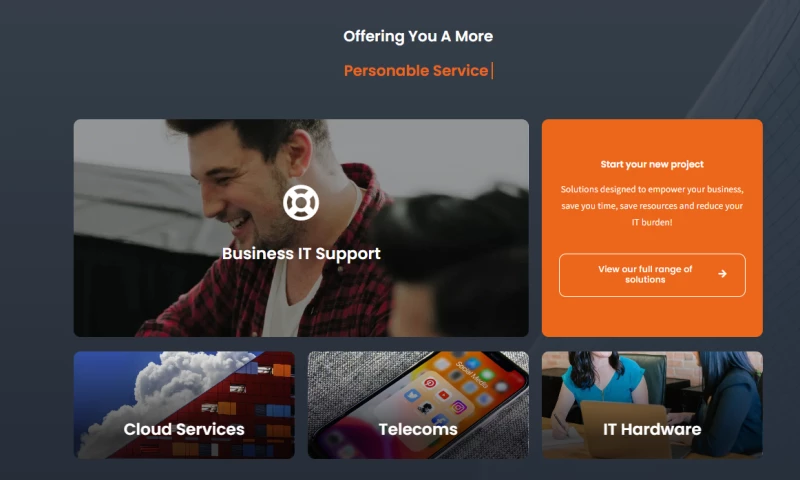Image resolution: width=800 pixels, height=480 pixels.
Task: Click the Solutions designed to empower paragraph
Action: coord(652,206)
